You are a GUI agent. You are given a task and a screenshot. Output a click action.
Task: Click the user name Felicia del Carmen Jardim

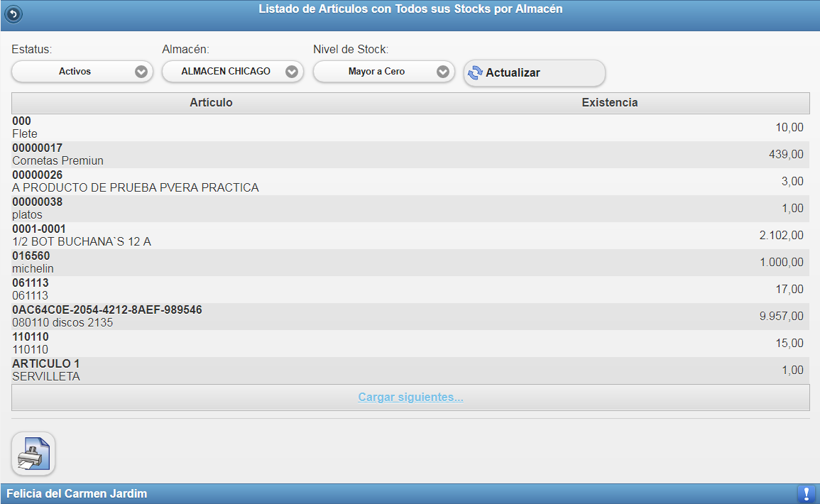pos(77,493)
